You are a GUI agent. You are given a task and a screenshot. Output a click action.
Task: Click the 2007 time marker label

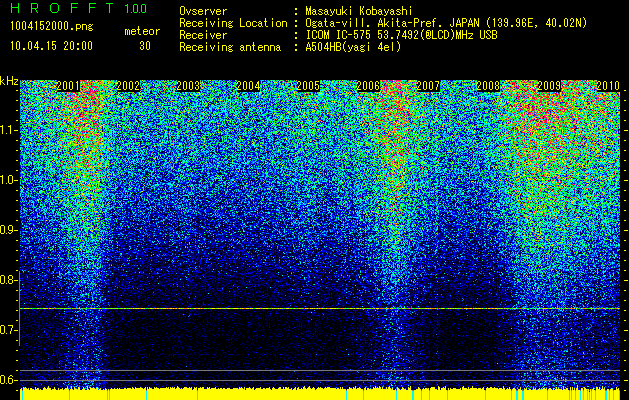[428, 86]
